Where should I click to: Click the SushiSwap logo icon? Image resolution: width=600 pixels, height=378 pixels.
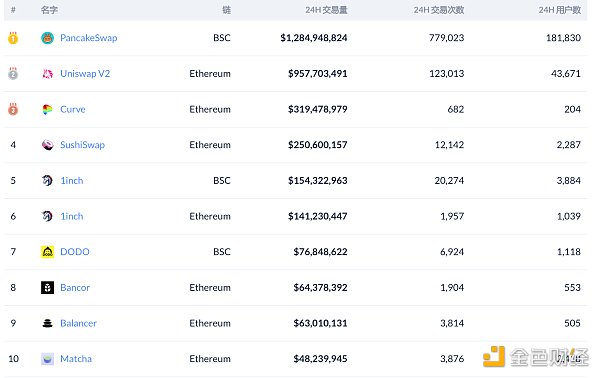[x=47, y=145]
